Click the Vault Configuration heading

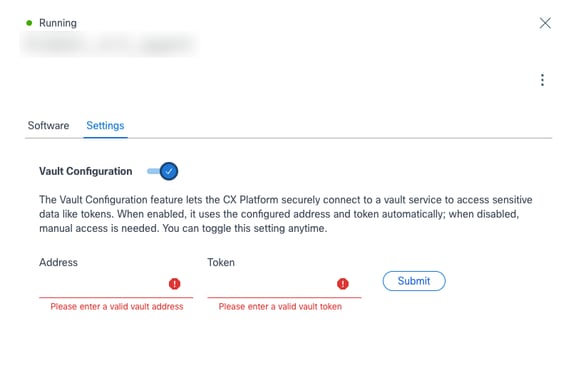pyautogui.click(x=86, y=171)
